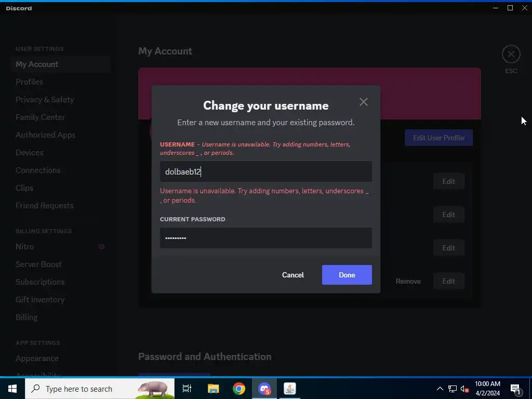Open File Explorer from taskbar
This screenshot has height=399, width=532.
click(x=213, y=389)
